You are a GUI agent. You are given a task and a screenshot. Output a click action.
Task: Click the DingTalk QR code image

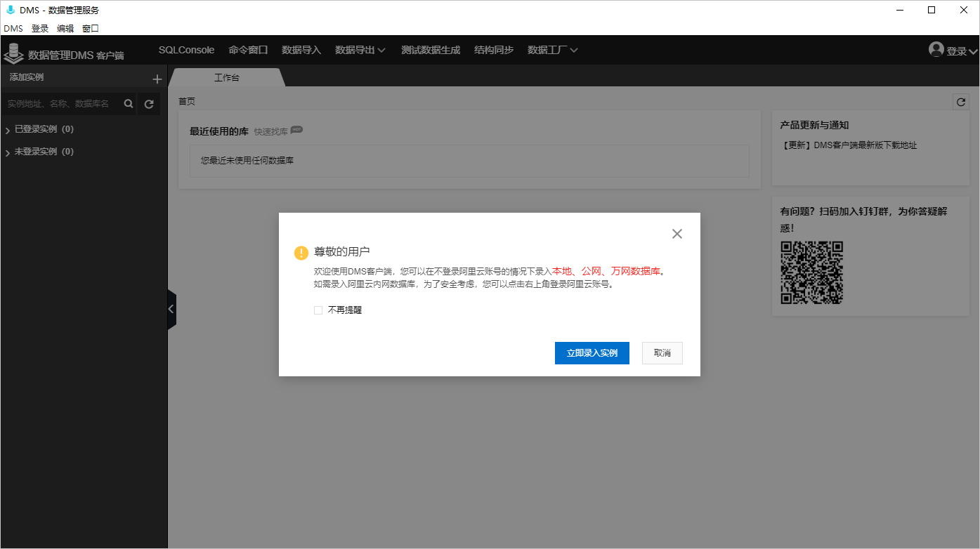point(812,272)
